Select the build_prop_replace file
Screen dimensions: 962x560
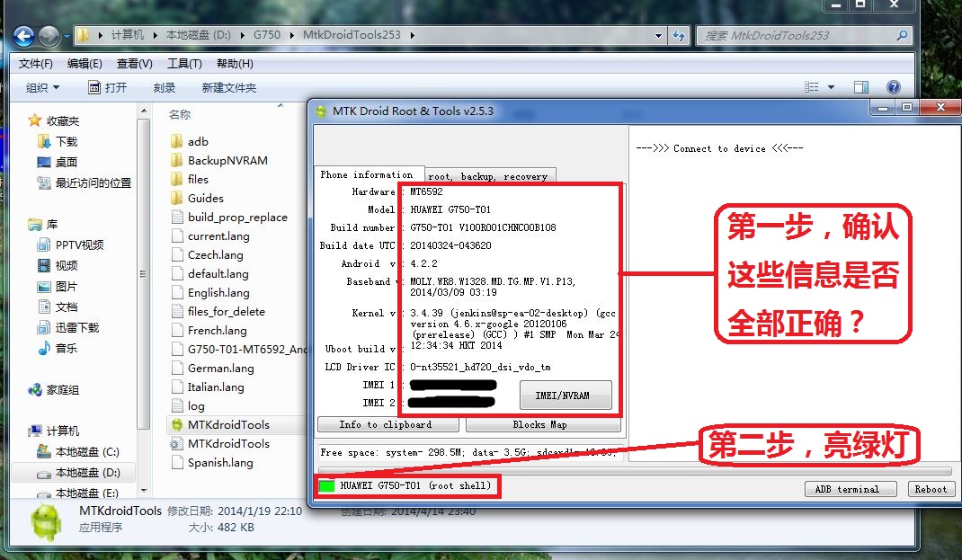[x=229, y=218]
